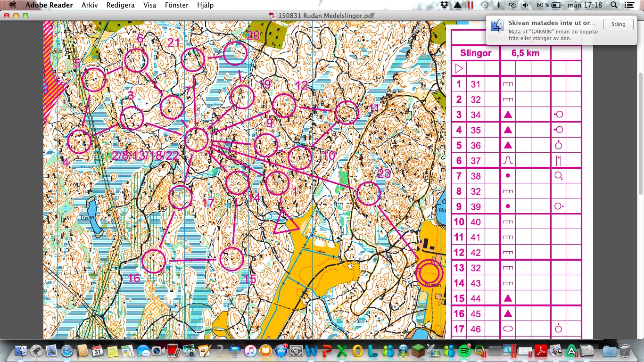Click the Slingor header in control table
644x362 pixels.
pyautogui.click(x=476, y=53)
